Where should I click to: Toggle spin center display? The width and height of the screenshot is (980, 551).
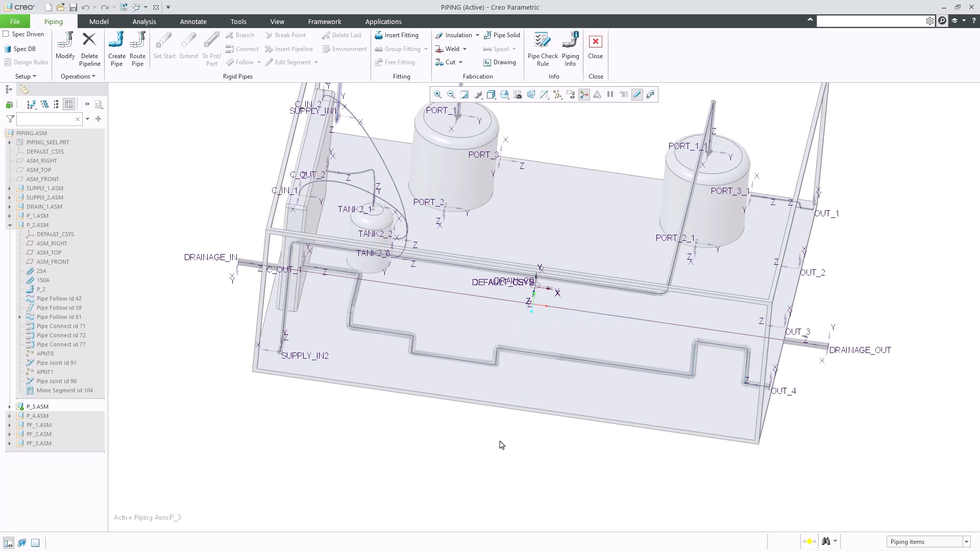point(584,94)
